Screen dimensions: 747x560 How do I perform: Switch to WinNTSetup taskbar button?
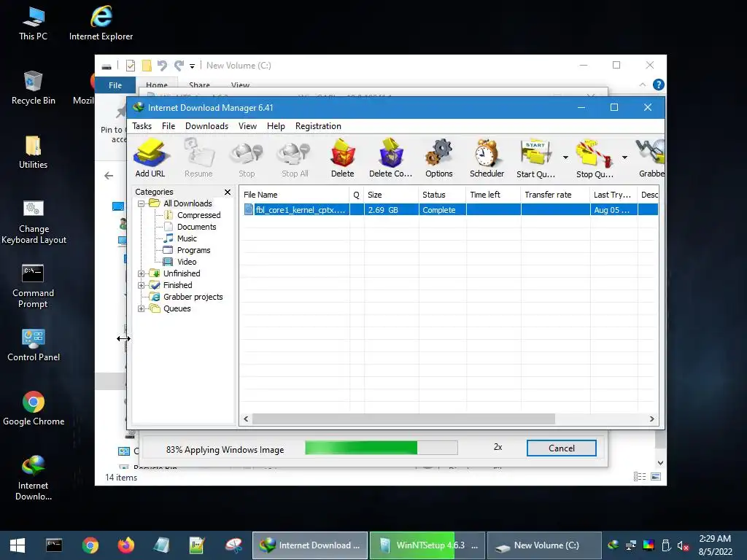coord(427,545)
